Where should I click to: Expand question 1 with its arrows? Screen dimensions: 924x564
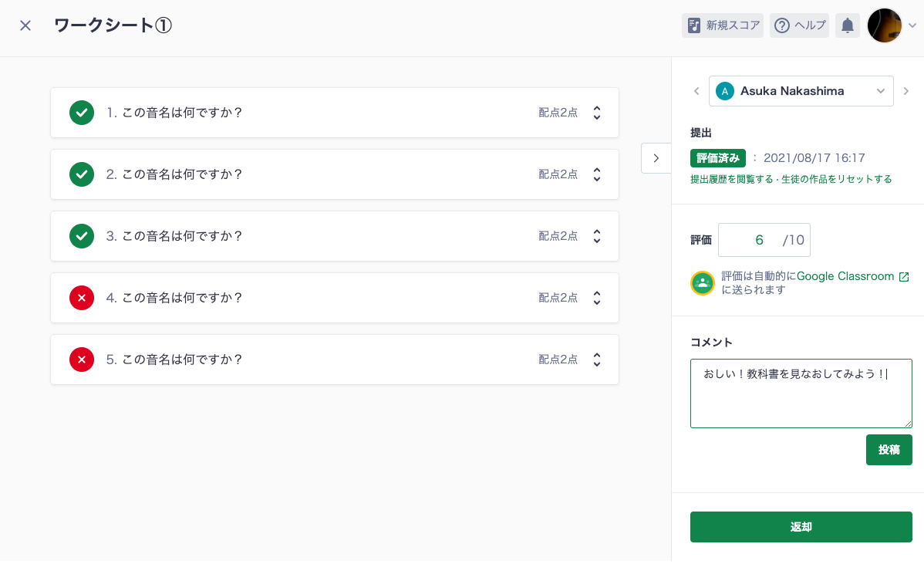597,113
